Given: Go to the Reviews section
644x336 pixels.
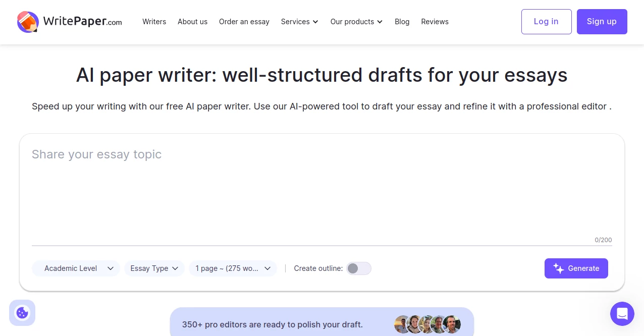Looking at the screenshot, I should [435, 22].
